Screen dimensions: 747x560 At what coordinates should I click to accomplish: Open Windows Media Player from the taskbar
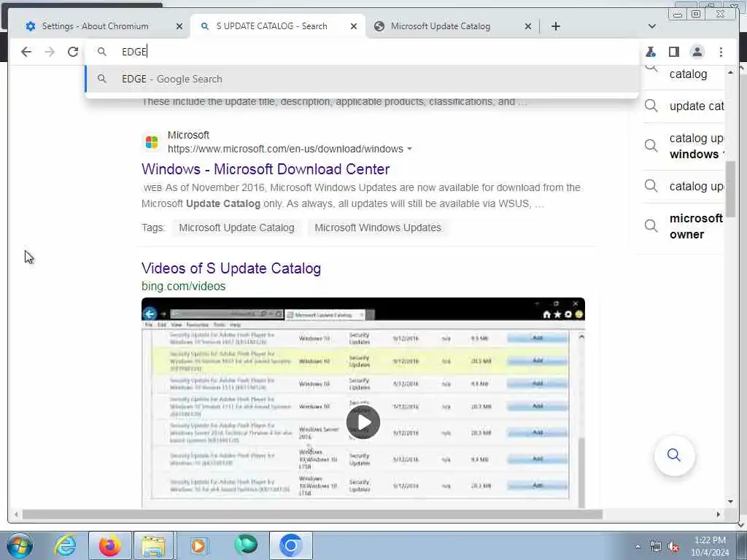199,545
